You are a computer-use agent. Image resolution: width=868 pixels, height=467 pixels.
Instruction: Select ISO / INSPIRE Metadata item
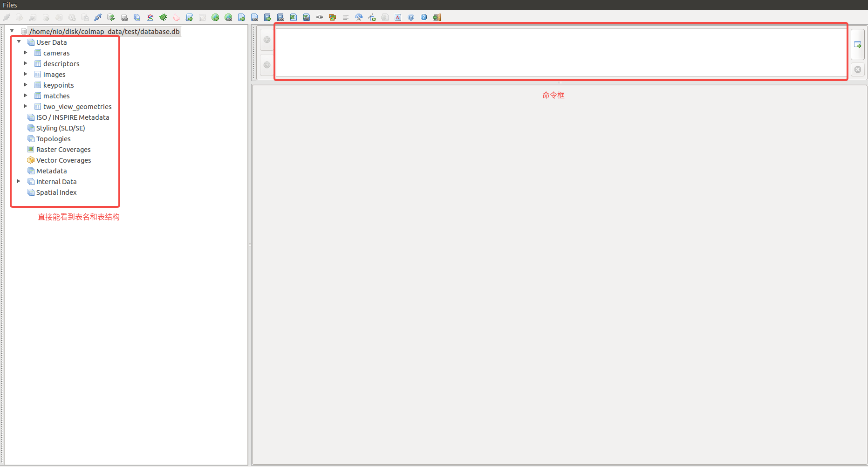click(x=73, y=117)
